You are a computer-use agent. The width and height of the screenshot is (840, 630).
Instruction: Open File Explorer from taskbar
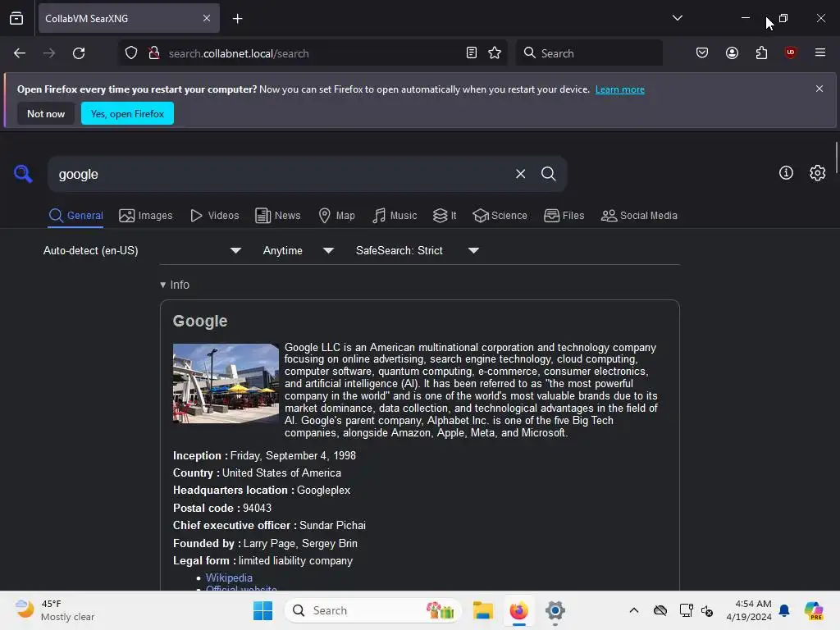[482, 610]
